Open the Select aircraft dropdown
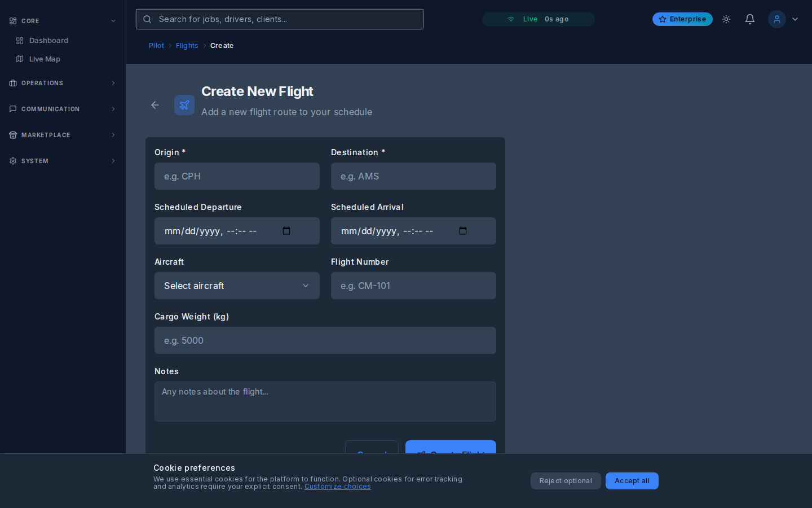The image size is (812, 508). 237,286
